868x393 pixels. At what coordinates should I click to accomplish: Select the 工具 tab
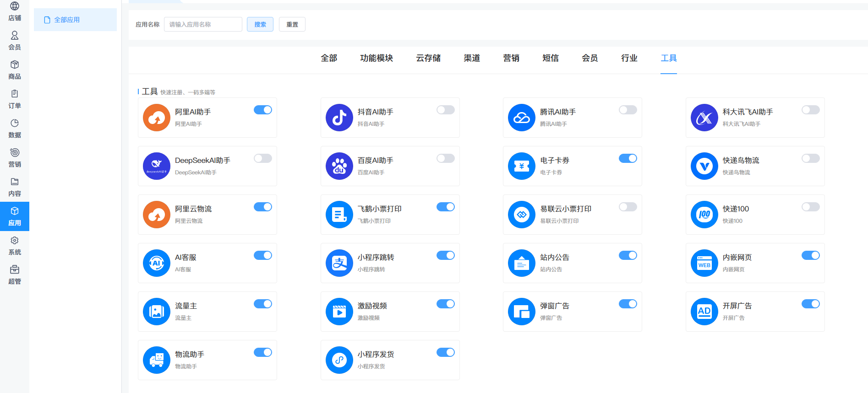[669, 58]
